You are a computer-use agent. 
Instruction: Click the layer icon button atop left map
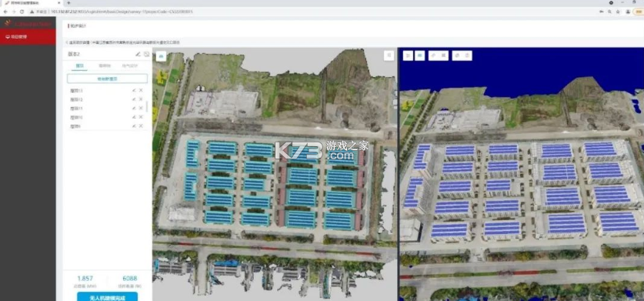click(x=161, y=56)
